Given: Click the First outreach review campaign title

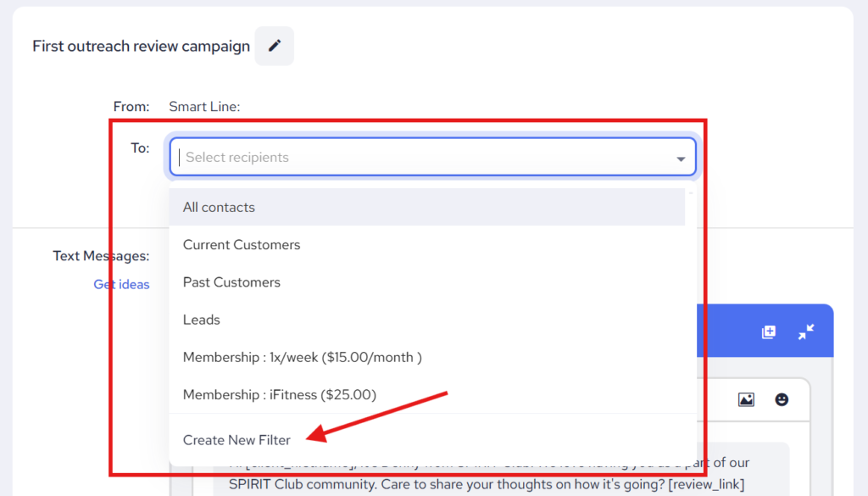Looking at the screenshot, I should [x=141, y=46].
